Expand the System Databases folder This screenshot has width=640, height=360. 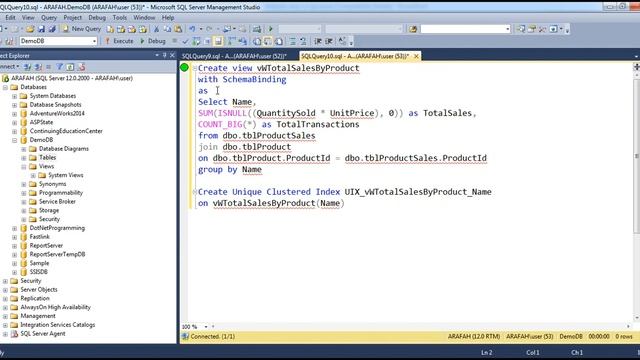click(x=14, y=96)
